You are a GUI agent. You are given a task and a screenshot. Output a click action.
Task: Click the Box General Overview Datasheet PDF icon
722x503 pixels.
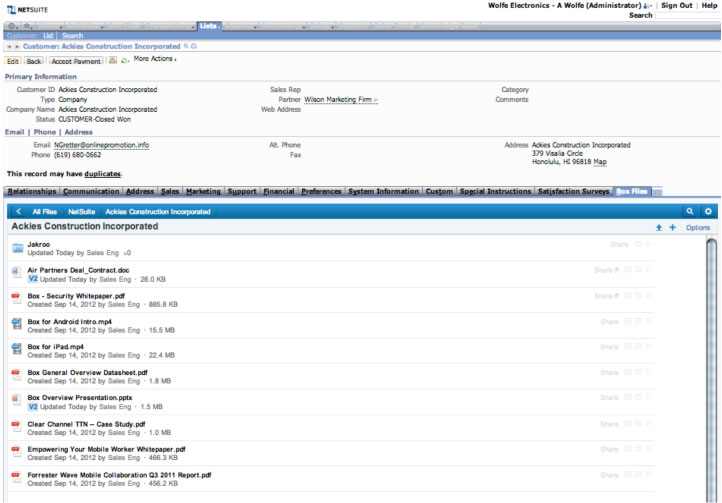(17, 375)
